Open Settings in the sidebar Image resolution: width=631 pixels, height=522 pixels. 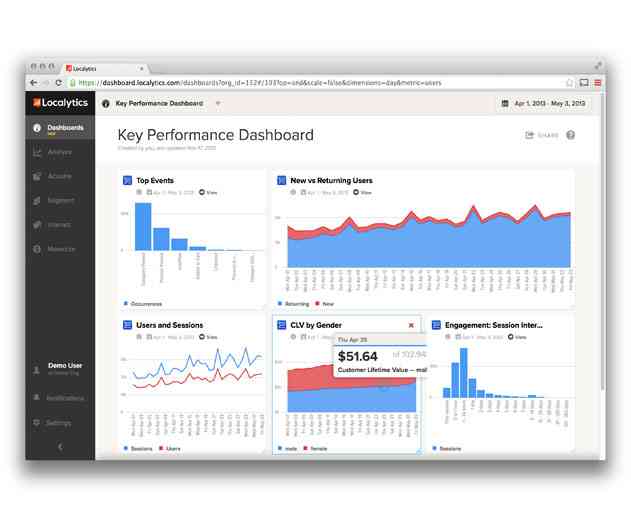point(53,423)
